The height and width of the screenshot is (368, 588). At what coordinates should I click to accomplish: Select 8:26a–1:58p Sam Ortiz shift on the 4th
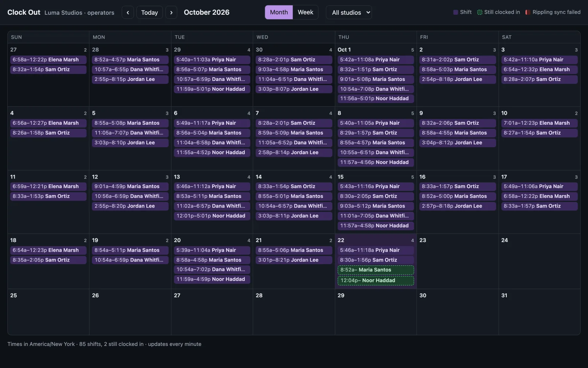pos(48,133)
